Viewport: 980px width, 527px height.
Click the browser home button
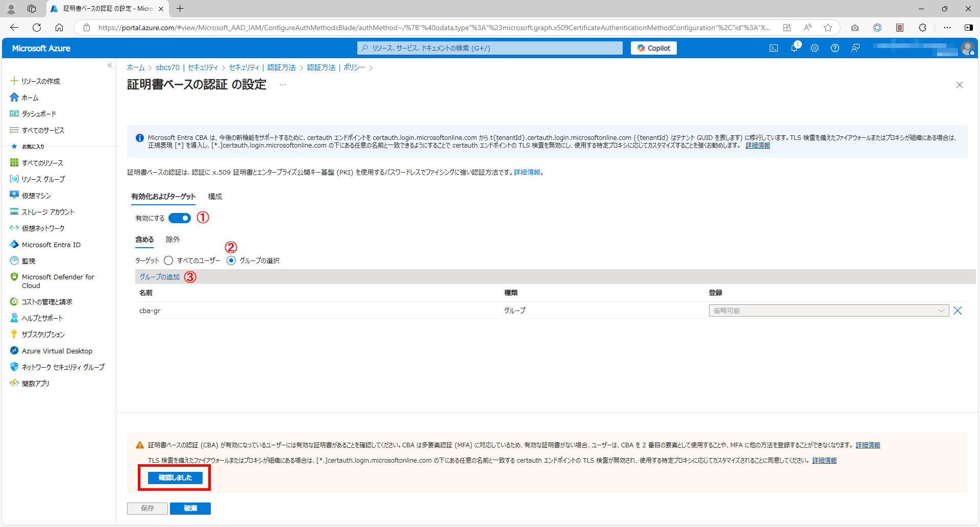(x=59, y=28)
